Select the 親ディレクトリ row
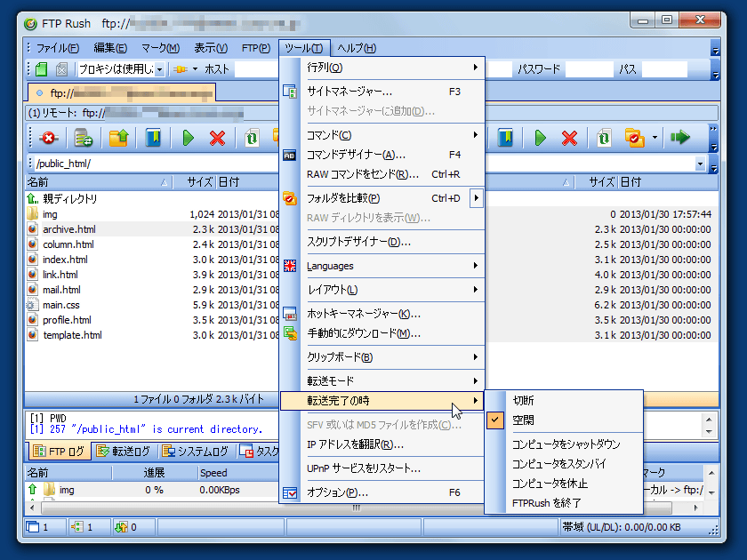 (x=151, y=198)
